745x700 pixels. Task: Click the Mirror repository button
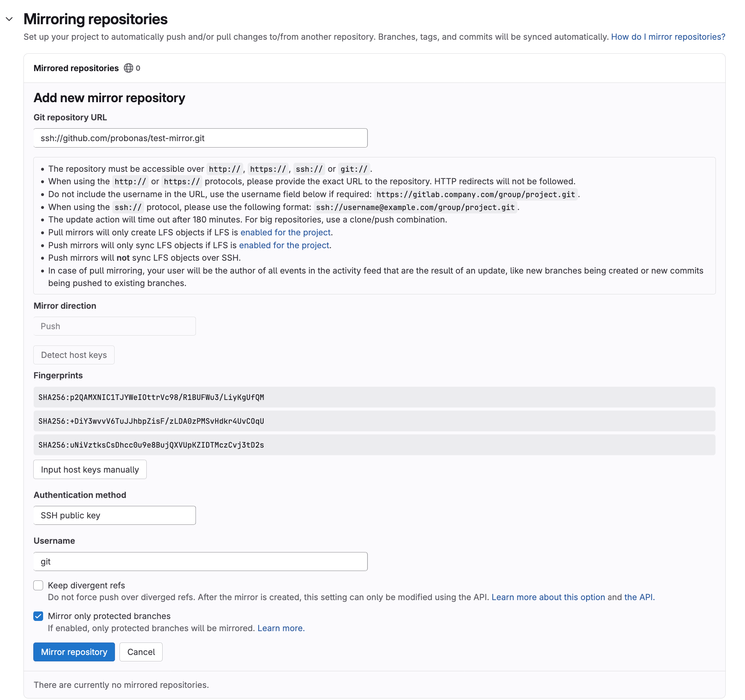click(74, 652)
